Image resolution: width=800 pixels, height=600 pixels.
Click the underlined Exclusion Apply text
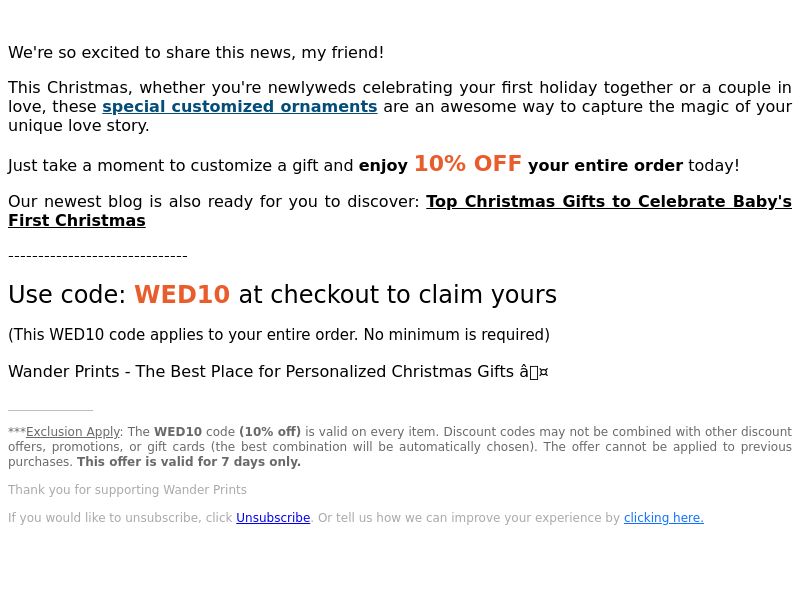point(73,432)
